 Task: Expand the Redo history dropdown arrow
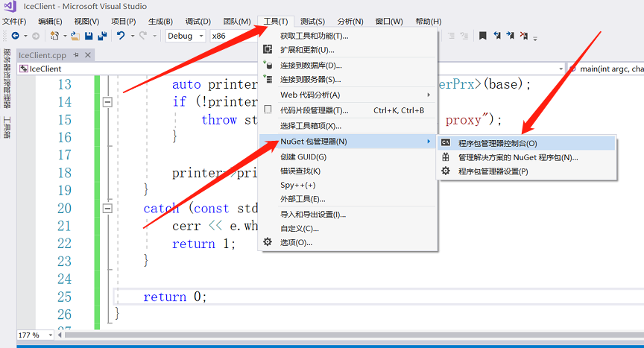(x=155, y=36)
